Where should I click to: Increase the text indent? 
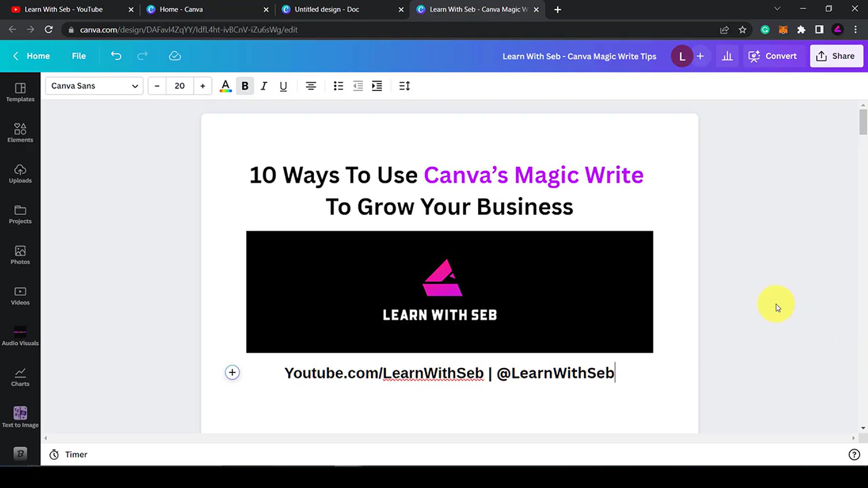pos(377,86)
